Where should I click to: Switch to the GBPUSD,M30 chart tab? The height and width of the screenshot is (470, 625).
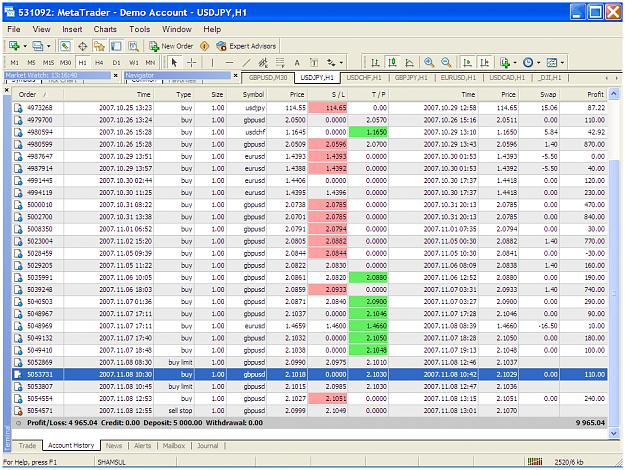(268, 77)
